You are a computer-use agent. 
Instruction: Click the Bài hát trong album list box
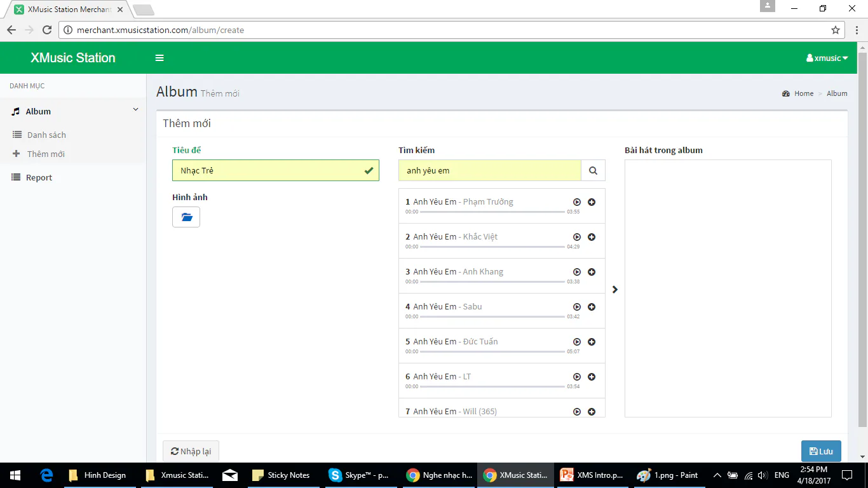[728, 288]
